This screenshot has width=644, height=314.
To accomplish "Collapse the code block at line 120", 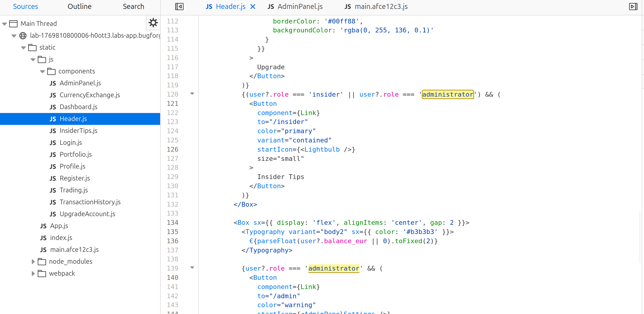I will [192, 93].
